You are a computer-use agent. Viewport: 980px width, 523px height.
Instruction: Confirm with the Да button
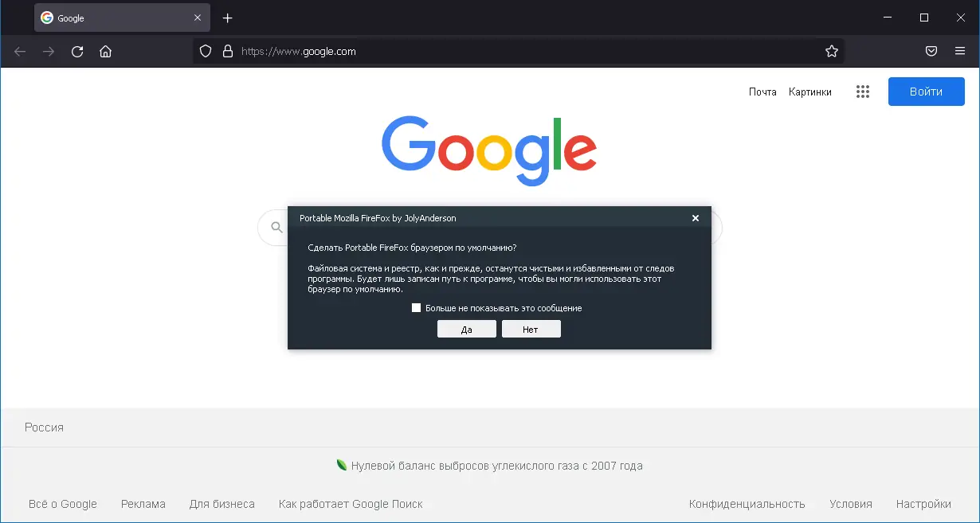467,329
